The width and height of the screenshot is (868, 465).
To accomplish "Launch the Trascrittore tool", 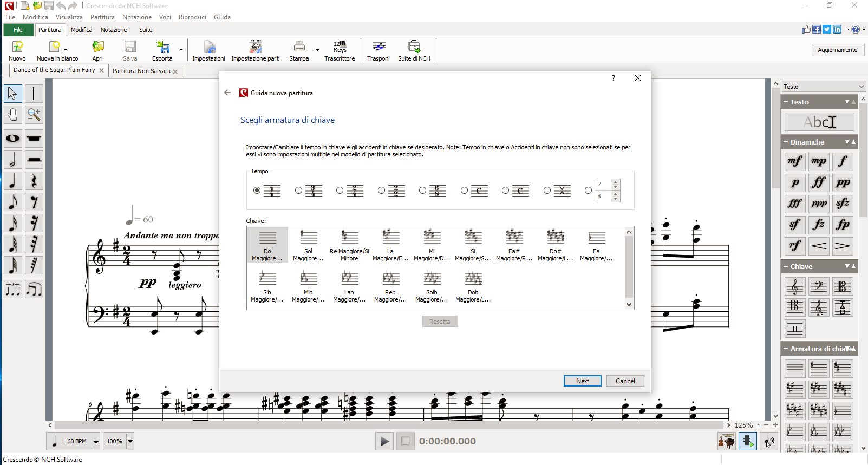I will (340, 51).
